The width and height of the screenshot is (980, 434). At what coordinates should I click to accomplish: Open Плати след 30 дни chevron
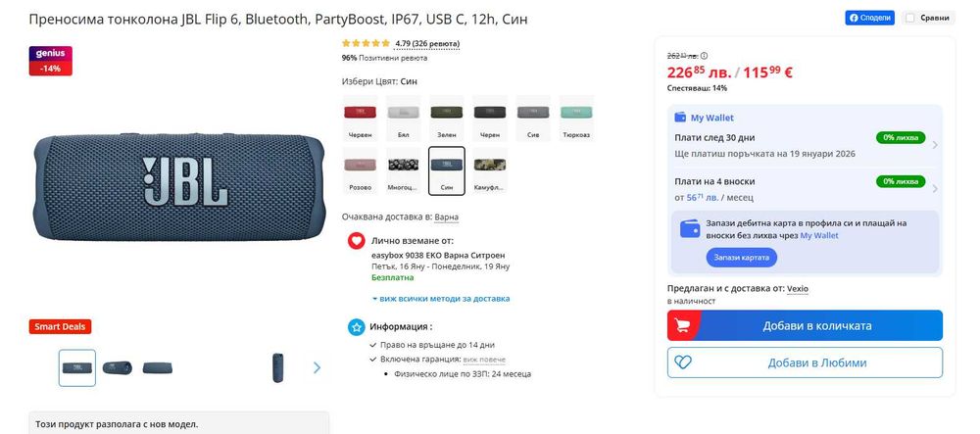(x=934, y=145)
